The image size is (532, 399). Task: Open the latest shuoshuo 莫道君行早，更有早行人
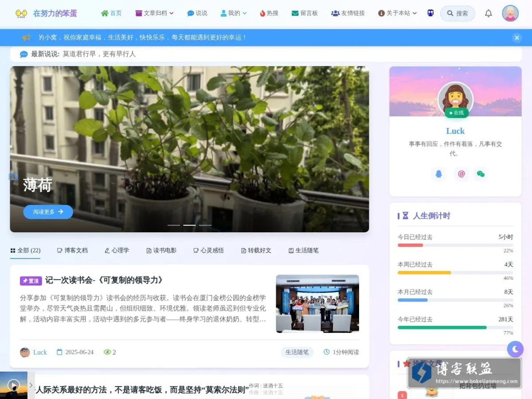point(99,54)
